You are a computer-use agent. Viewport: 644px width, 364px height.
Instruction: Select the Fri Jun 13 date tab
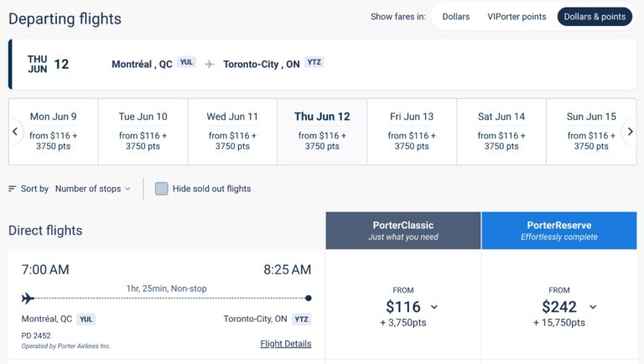[x=412, y=132]
